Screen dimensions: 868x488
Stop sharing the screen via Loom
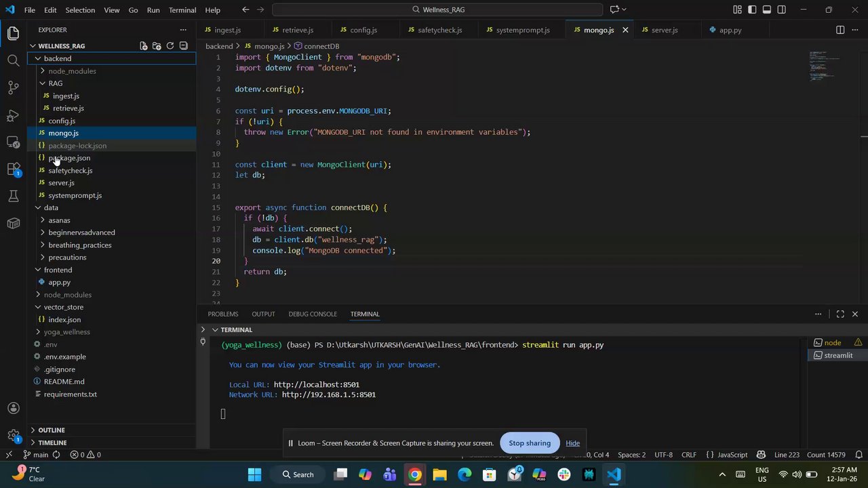coord(530,443)
